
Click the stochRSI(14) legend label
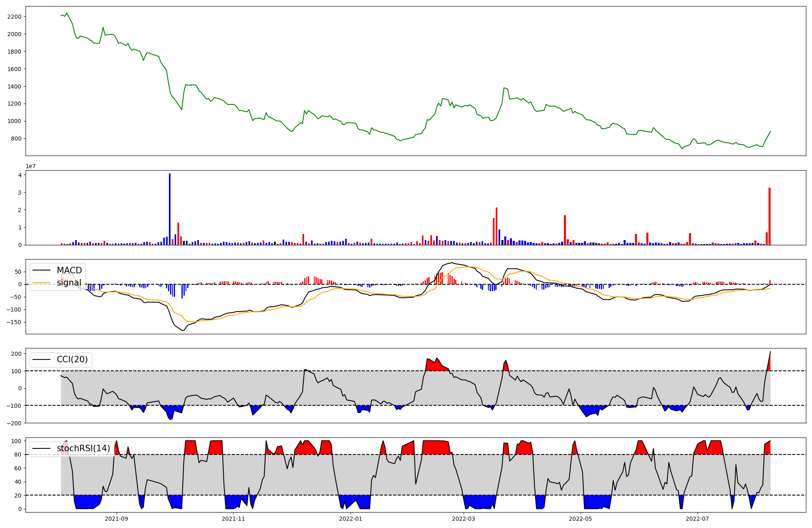coord(83,448)
